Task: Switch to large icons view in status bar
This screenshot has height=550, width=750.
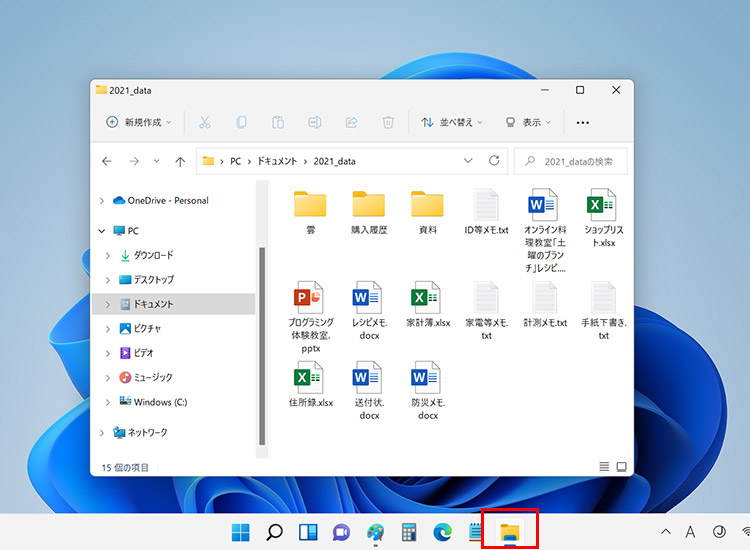Action: (621, 467)
